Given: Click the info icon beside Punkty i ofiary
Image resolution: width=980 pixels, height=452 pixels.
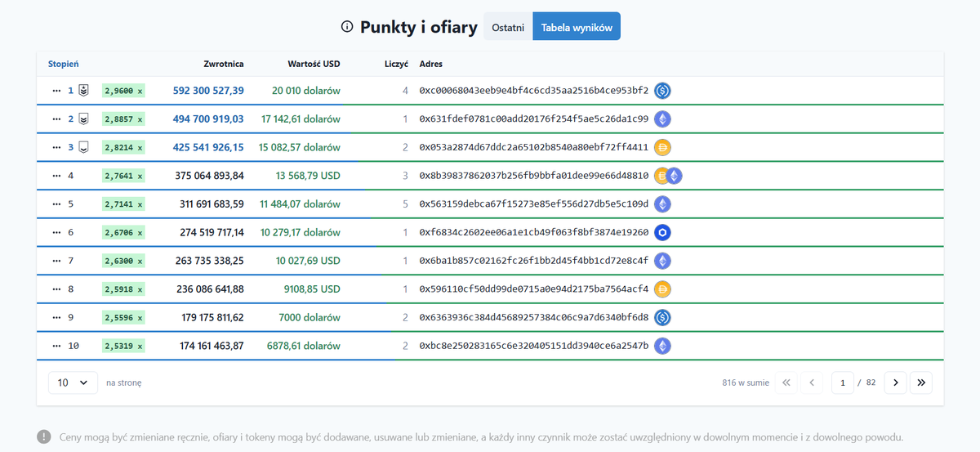Looking at the screenshot, I should tap(347, 27).
